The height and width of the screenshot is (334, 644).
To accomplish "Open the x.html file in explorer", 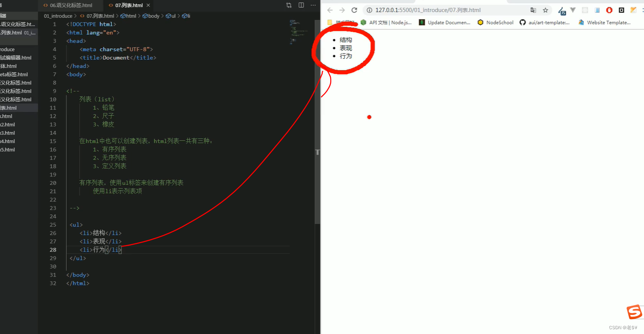I will tap(6, 116).
